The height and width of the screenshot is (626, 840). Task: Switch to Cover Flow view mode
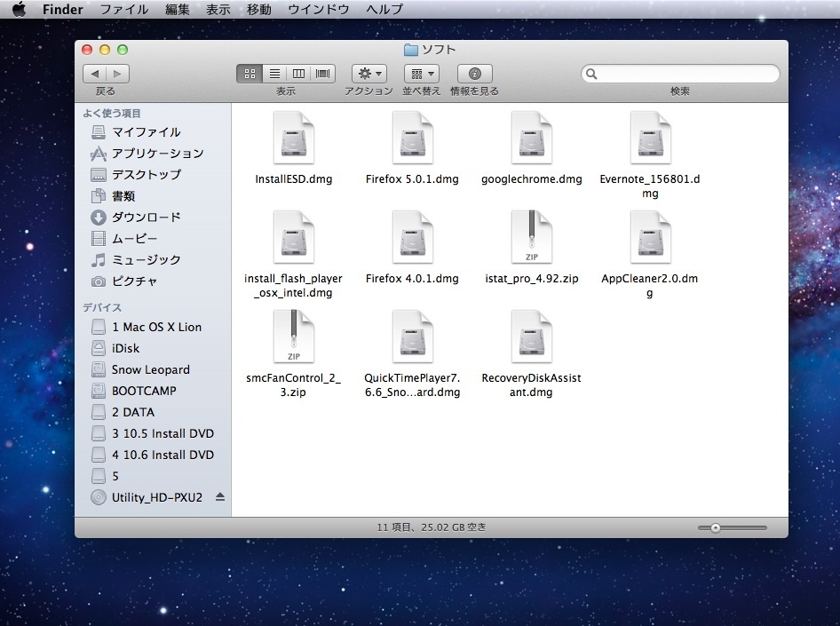[323, 74]
